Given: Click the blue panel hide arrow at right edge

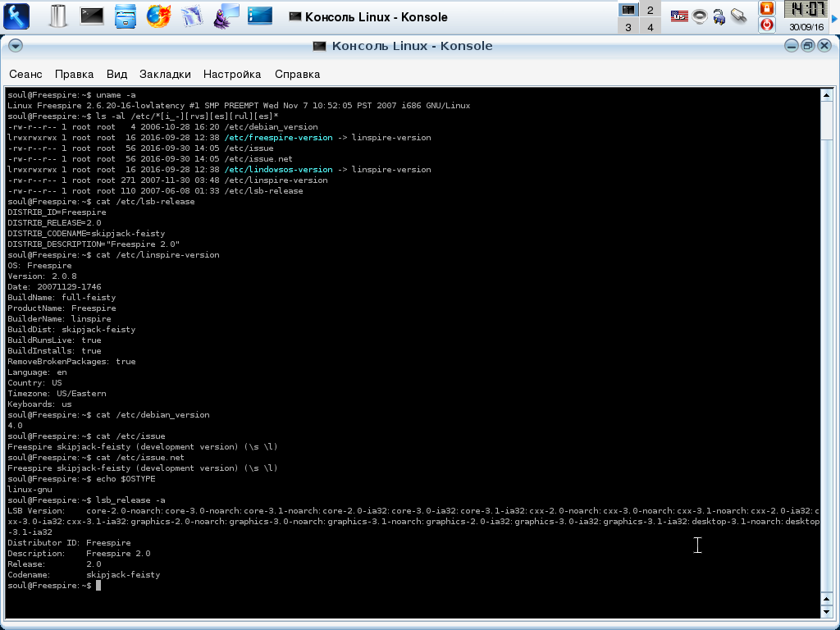Looking at the screenshot, I should point(834,18).
